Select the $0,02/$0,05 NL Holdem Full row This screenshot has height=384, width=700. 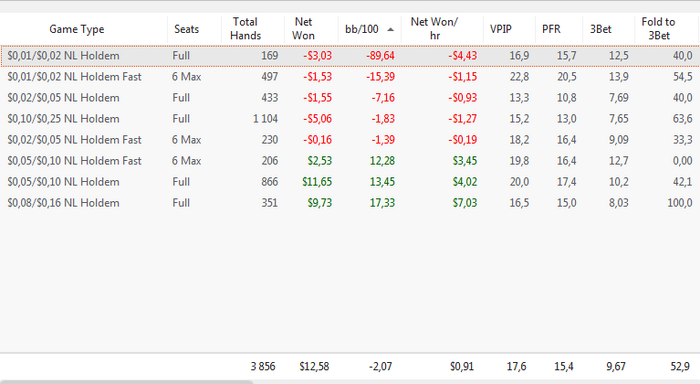coord(350,98)
